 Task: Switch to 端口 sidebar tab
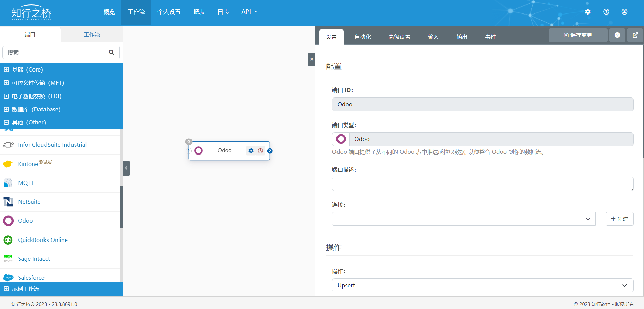pyautogui.click(x=30, y=34)
